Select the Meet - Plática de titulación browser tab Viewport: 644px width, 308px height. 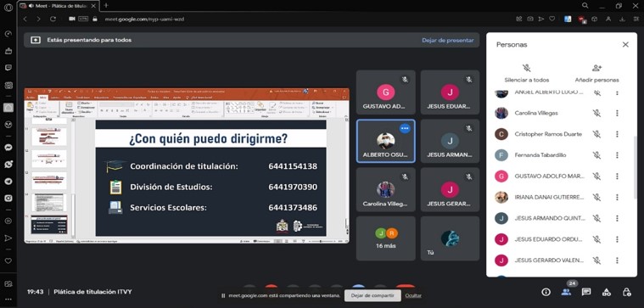pos(57,5)
